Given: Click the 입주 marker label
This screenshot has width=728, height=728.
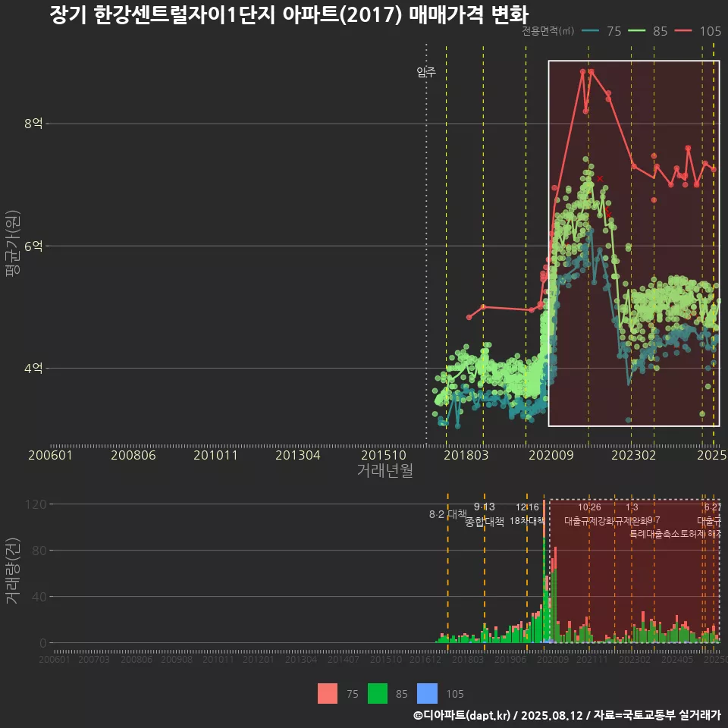Looking at the screenshot, I should [425, 72].
